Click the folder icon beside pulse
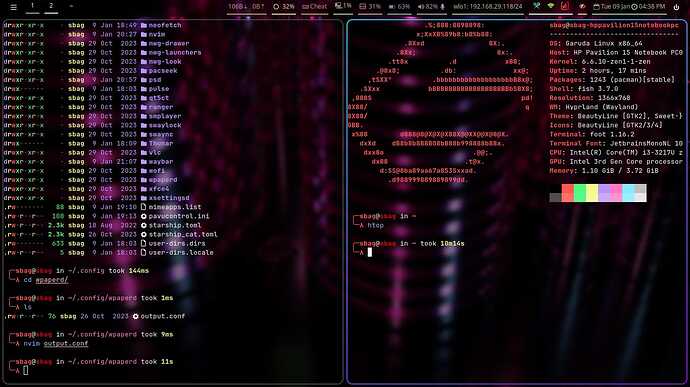 [x=143, y=89]
